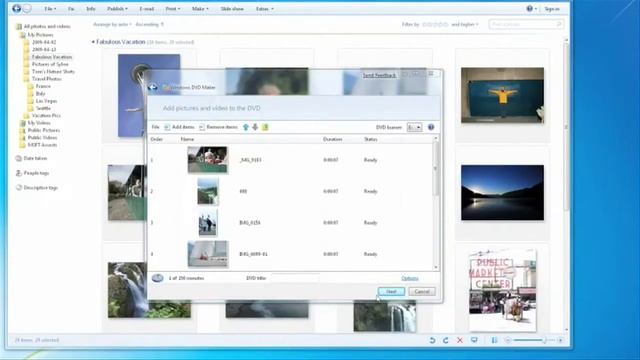Select first item thumbnail in DVD list
The width and height of the screenshot is (640, 360).
[x=207, y=160]
